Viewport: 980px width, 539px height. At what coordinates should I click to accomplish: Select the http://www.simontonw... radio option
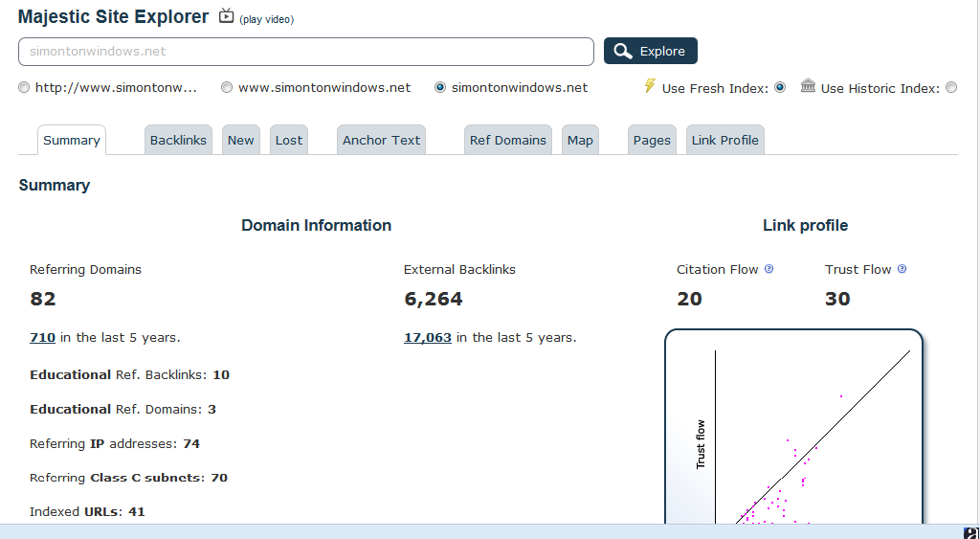pos(24,87)
